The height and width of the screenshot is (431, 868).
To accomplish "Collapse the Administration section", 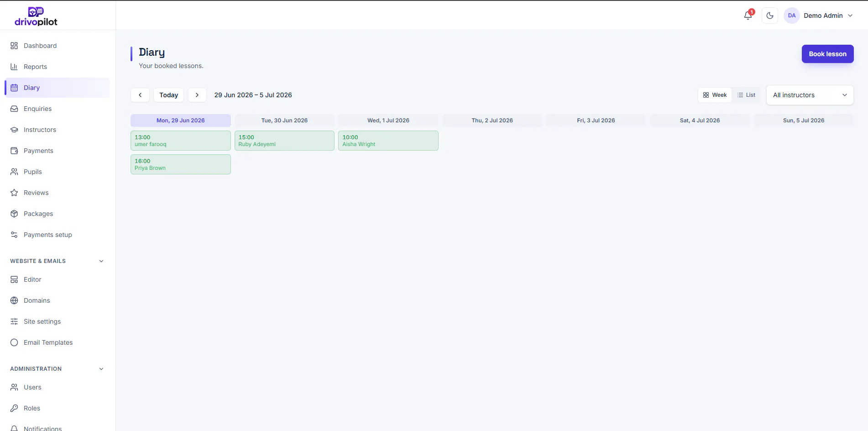I will coord(57,369).
